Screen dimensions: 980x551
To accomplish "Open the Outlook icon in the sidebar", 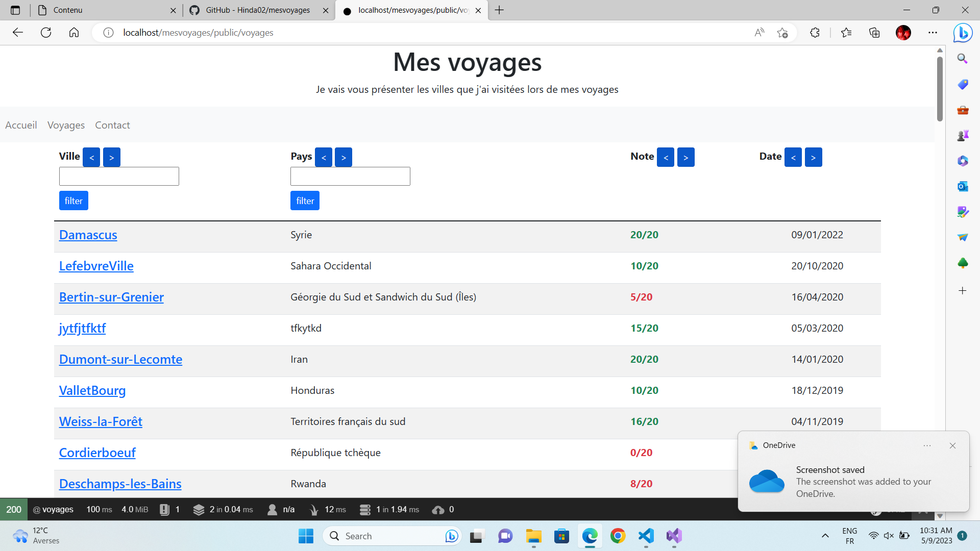I will 963,186.
